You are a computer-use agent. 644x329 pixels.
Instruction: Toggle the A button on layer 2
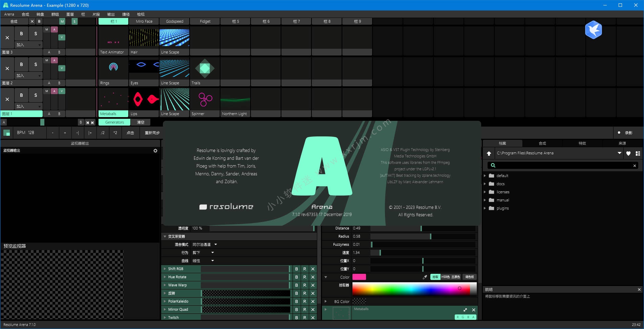point(54,60)
